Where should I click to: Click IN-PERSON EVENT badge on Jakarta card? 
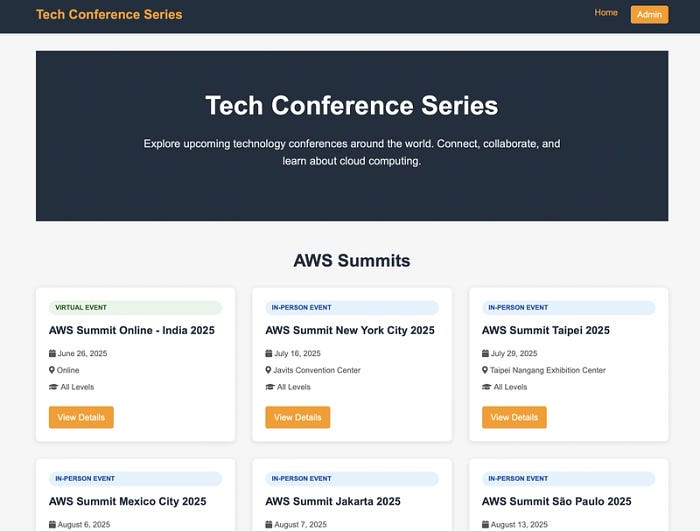[352, 479]
